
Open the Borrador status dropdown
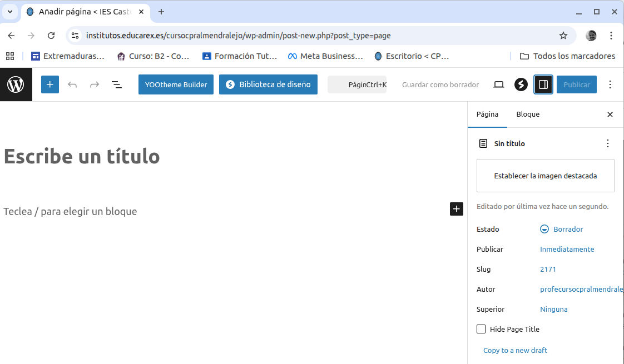click(562, 229)
